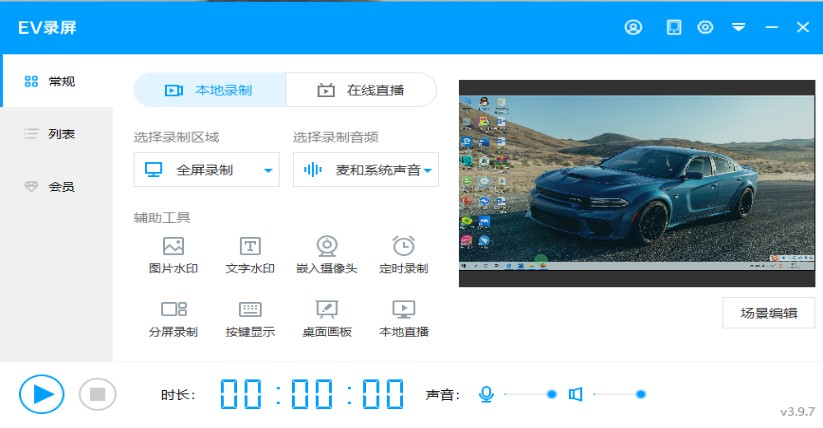This screenshot has height=428, width=823.
Task: Open the 图片水印 image watermark tool
Action: point(173,255)
